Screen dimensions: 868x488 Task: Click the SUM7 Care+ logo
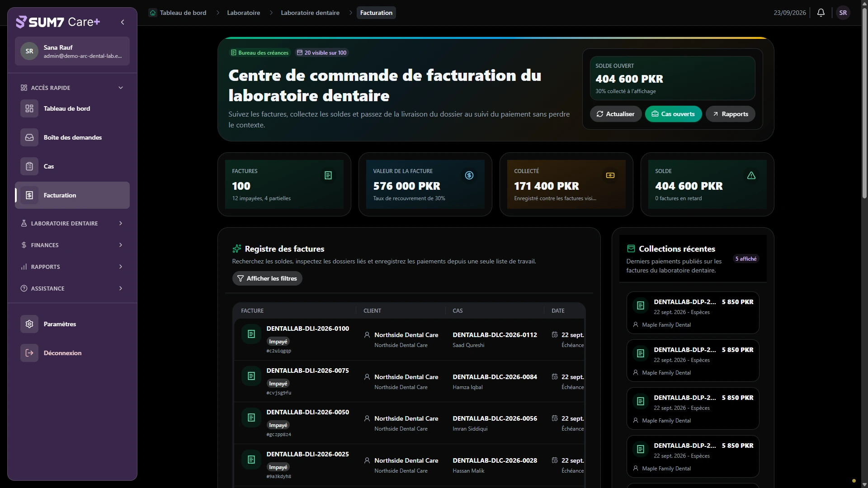tap(58, 22)
